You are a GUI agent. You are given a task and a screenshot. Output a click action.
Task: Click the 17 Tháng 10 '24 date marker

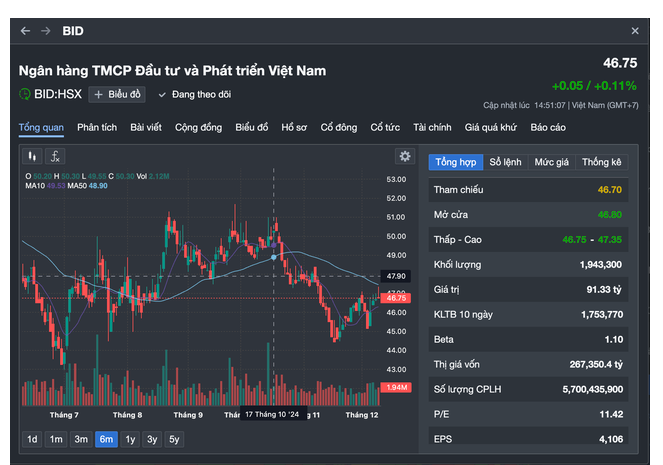(x=272, y=414)
